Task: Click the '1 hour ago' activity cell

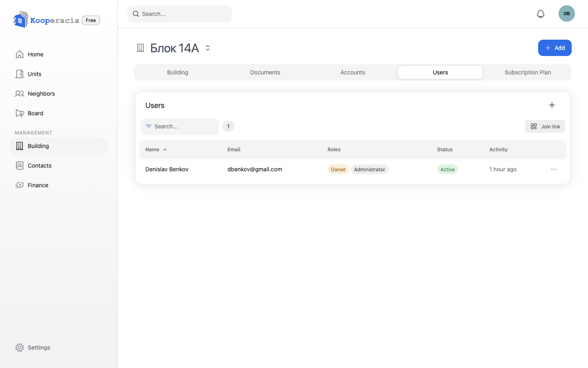Action: (x=503, y=169)
